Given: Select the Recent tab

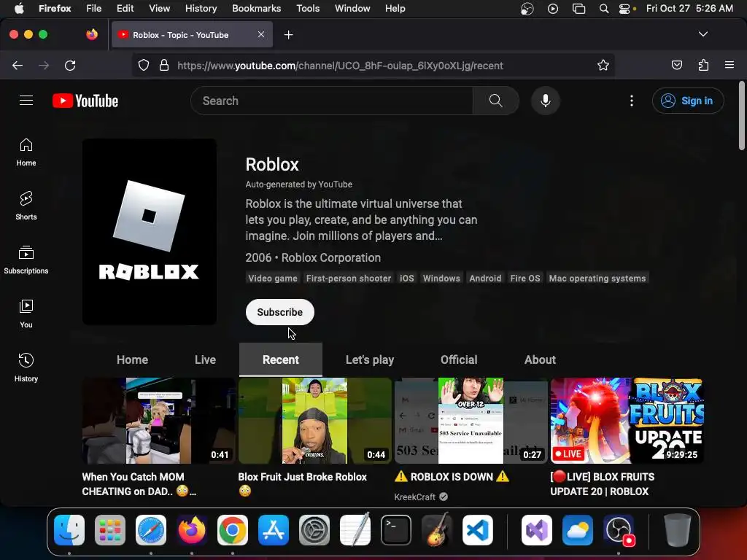Looking at the screenshot, I should click(281, 359).
